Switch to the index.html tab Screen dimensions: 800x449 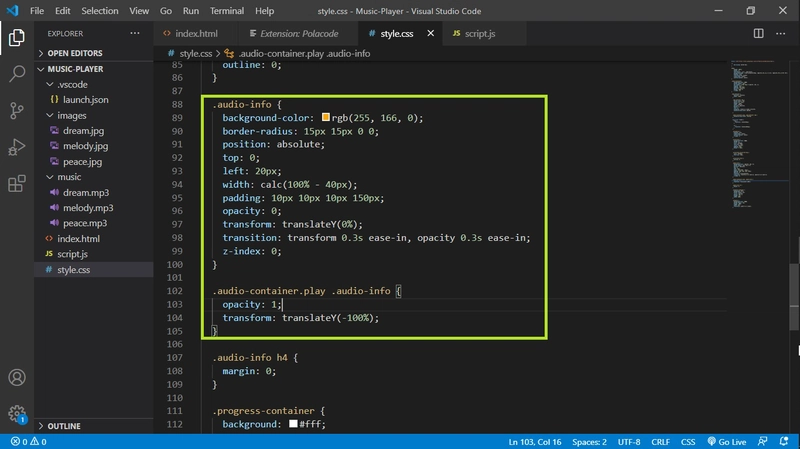coord(196,33)
